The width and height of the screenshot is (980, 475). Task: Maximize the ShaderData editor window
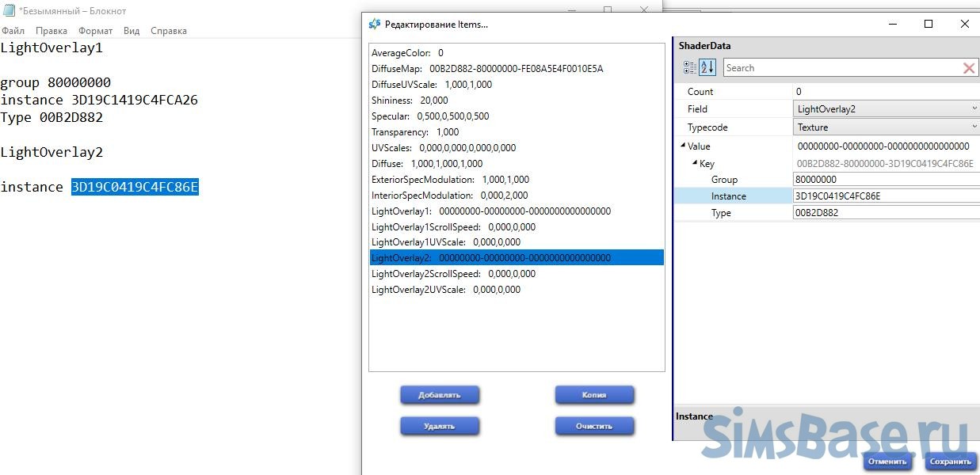pyautogui.click(x=929, y=24)
